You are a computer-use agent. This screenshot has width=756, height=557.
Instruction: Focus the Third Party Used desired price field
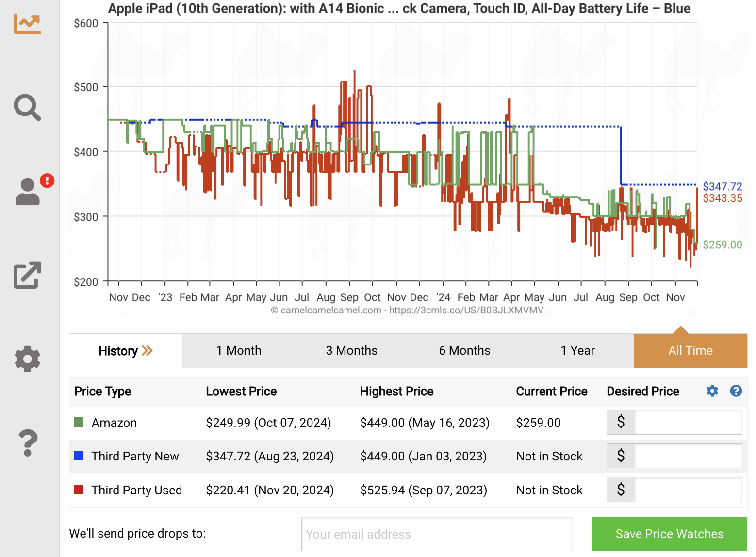[x=688, y=490]
